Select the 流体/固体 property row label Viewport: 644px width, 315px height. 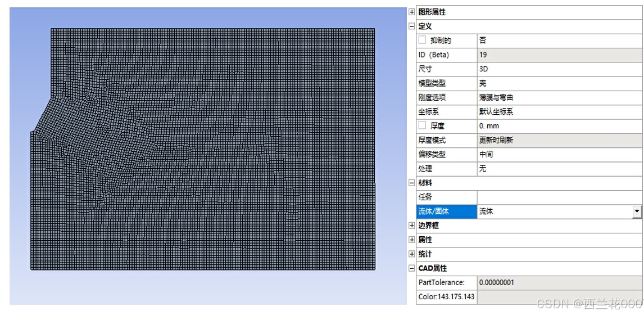click(x=446, y=211)
